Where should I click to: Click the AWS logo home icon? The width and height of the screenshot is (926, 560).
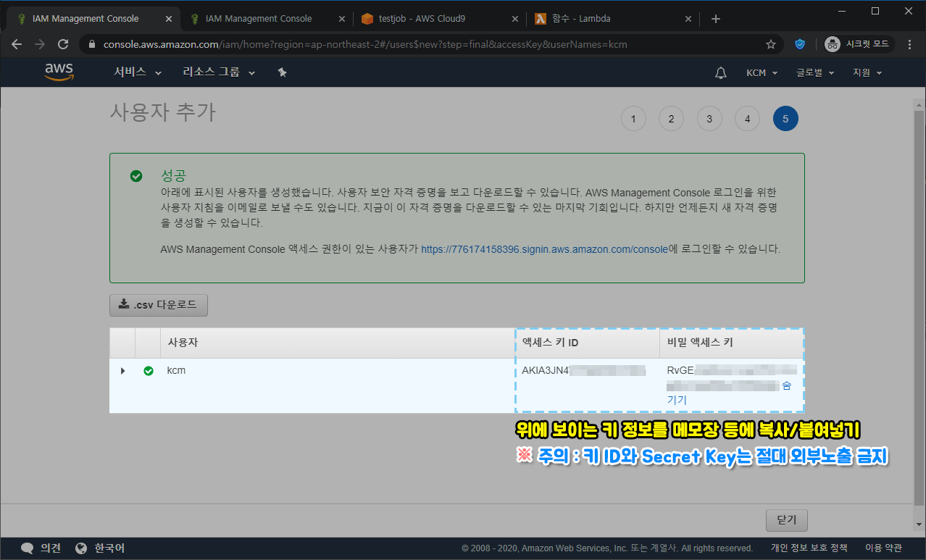pos(59,72)
